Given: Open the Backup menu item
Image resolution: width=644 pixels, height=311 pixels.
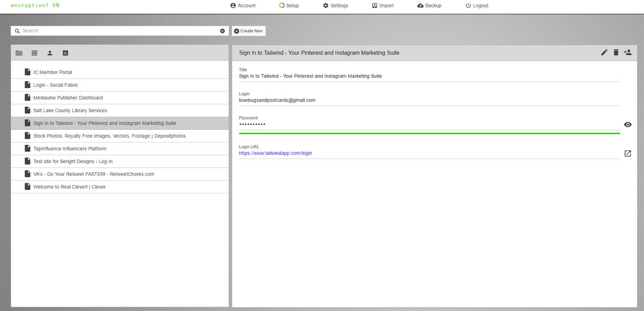Looking at the screenshot, I should [429, 5].
